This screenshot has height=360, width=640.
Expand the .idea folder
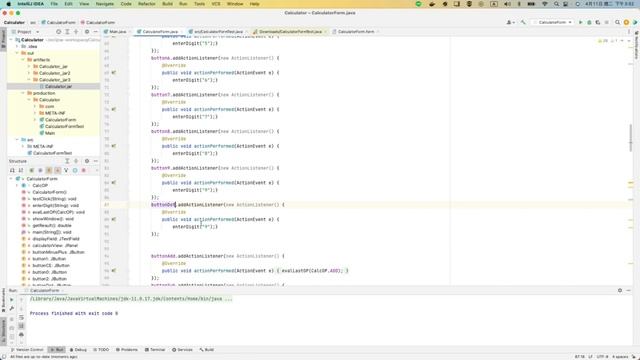(x=17, y=47)
